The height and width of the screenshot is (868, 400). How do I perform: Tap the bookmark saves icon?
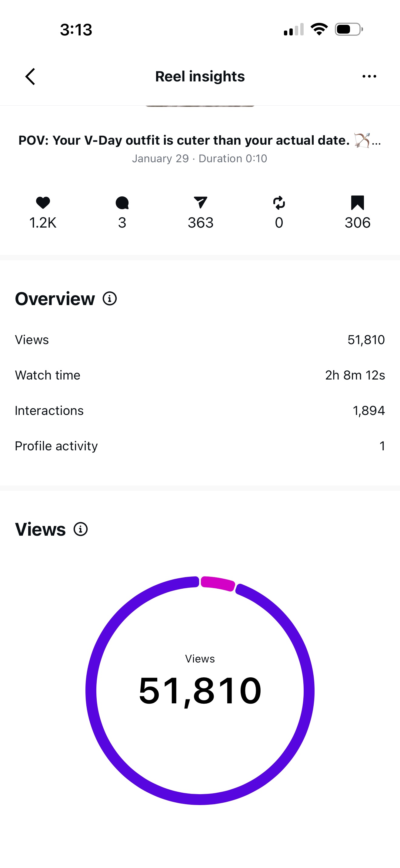pyautogui.click(x=358, y=202)
